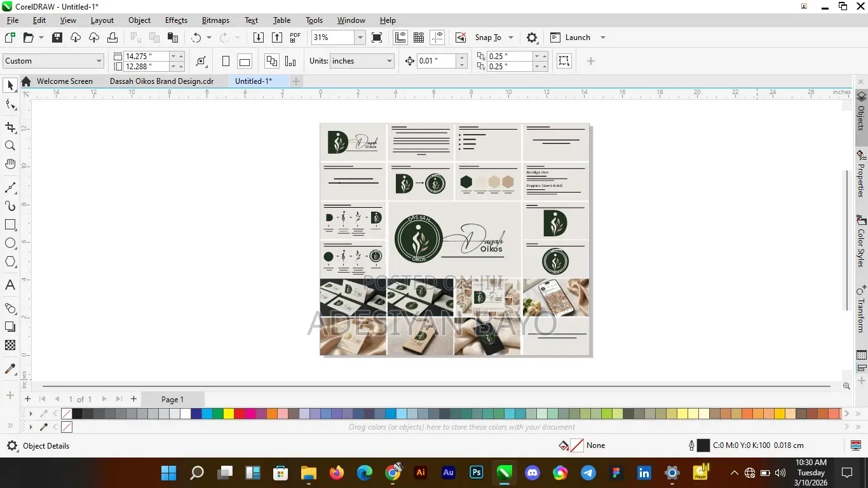868x488 pixels.
Task: Select the Artistic Media tool
Action: (x=10, y=206)
